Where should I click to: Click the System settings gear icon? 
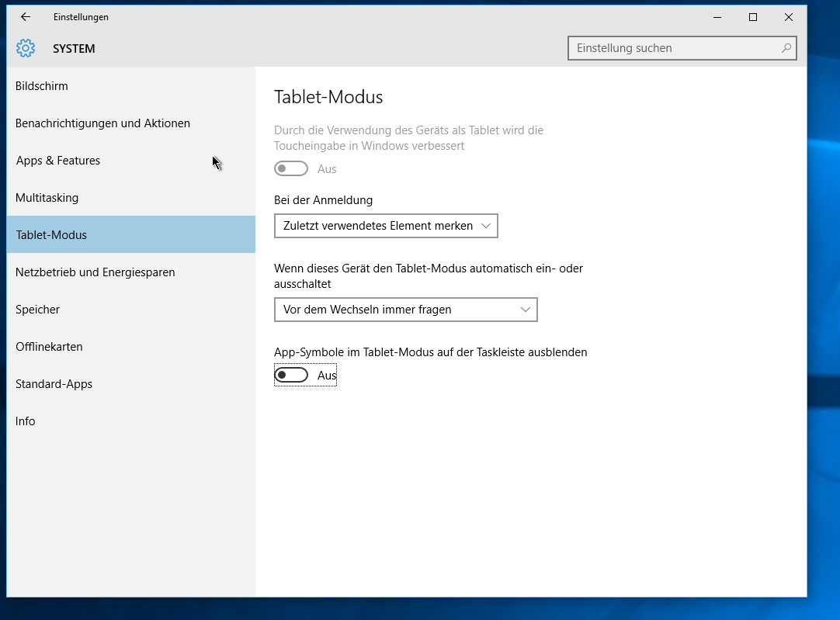[25, 48]
